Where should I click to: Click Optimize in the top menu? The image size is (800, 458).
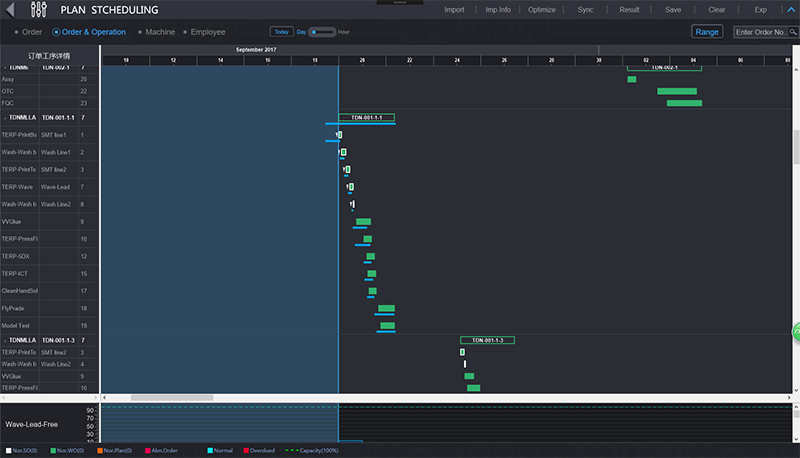click(541, 10)
